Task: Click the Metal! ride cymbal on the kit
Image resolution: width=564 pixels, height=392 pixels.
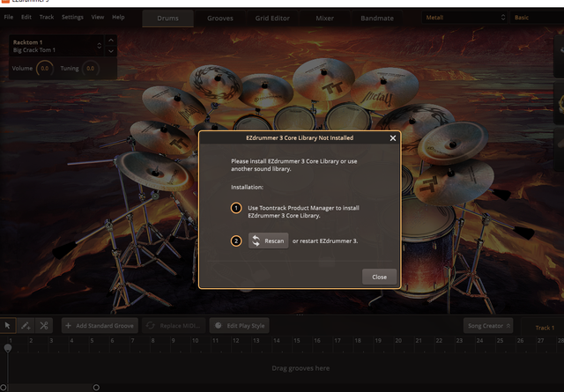Action: [384, 89]
